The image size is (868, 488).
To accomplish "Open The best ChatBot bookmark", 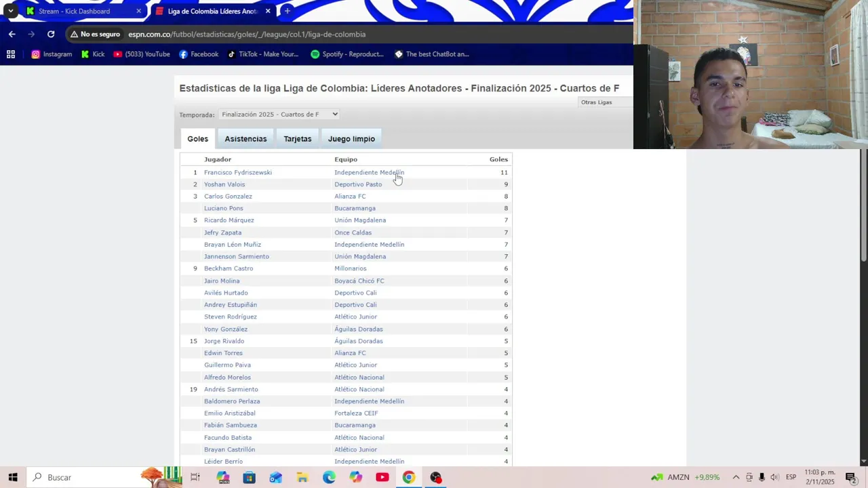I will point(432,54).
